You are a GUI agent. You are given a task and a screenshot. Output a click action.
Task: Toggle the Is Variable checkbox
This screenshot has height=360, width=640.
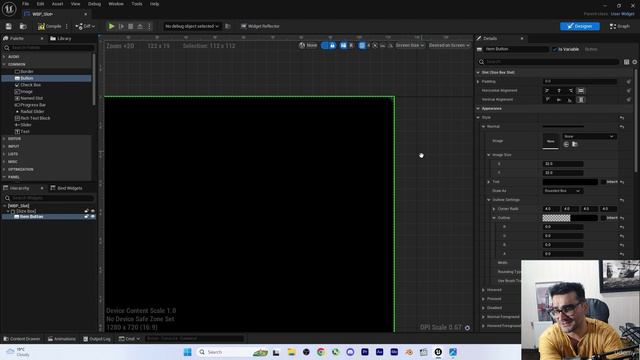[x=555, y=49]
